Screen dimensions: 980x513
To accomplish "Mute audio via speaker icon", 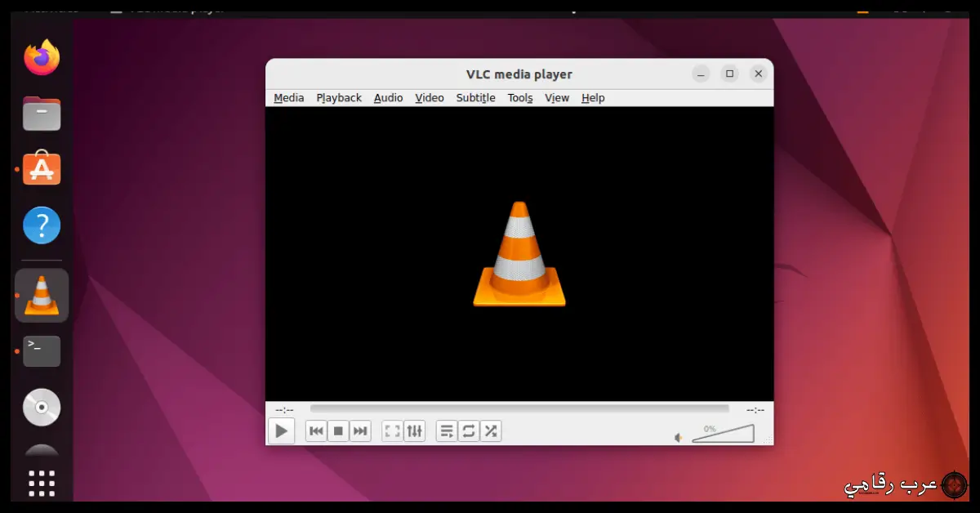I will click(679, 438).
